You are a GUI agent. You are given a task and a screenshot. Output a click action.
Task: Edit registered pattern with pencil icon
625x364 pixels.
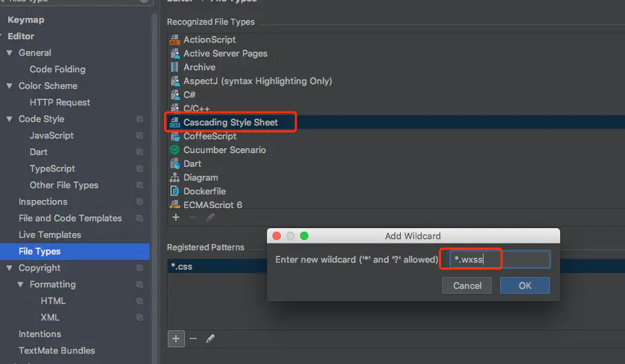[x=210, y=338]
